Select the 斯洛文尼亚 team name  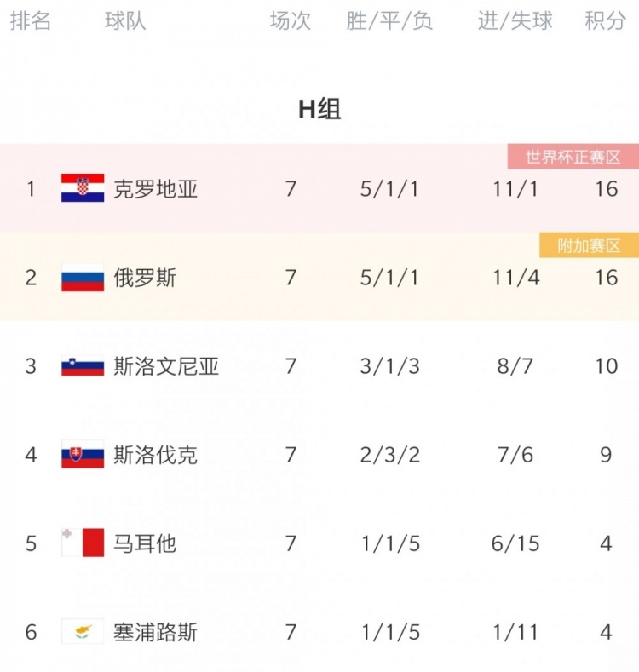click(166, 366)
